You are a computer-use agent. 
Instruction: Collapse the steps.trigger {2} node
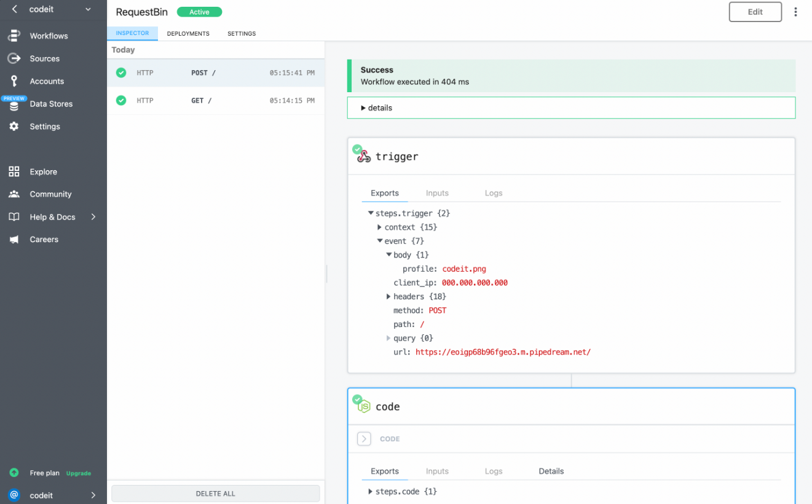[x=371, y=213]
